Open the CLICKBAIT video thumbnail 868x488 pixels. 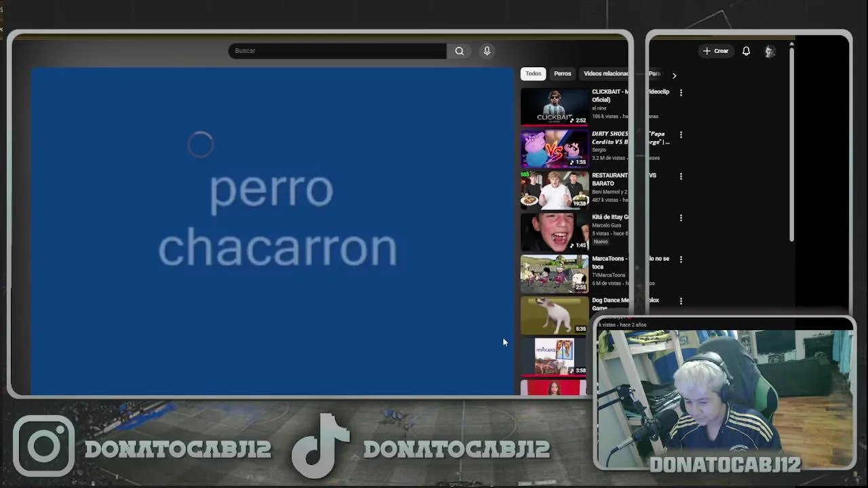tap(554, 106)
